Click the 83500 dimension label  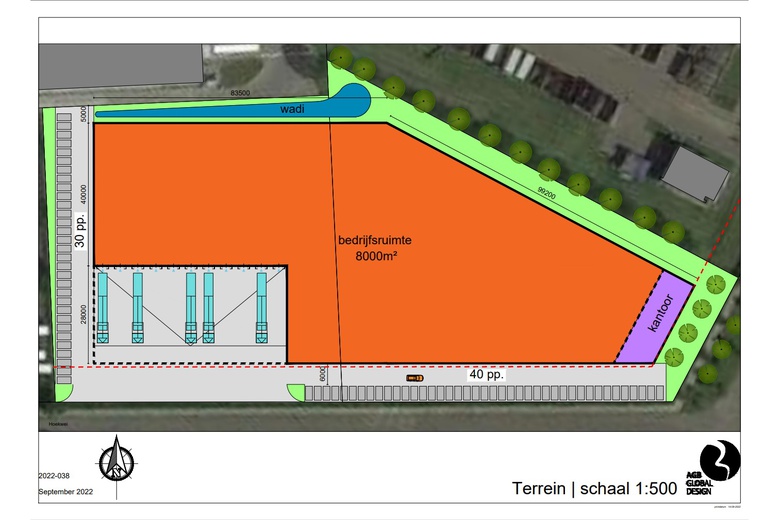pyautogui.click(x=240, y=93)
